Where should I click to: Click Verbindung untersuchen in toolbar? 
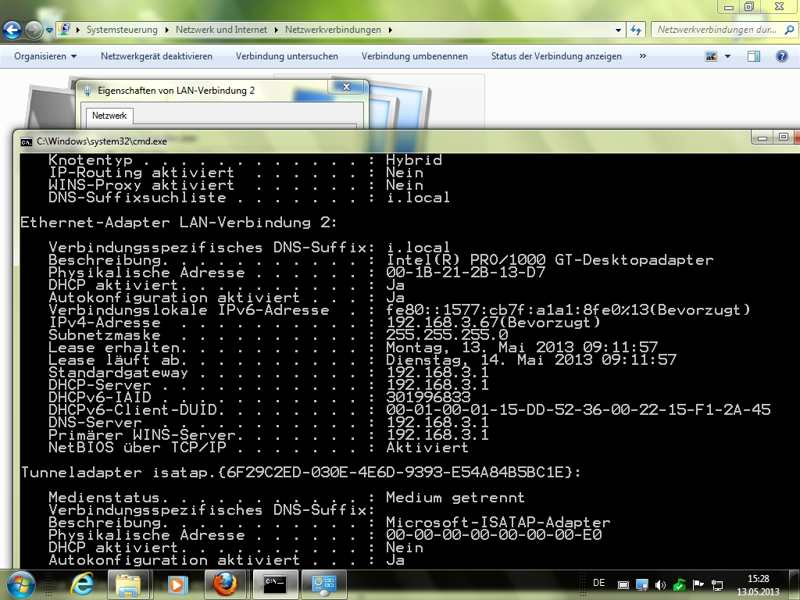(286, 56)
